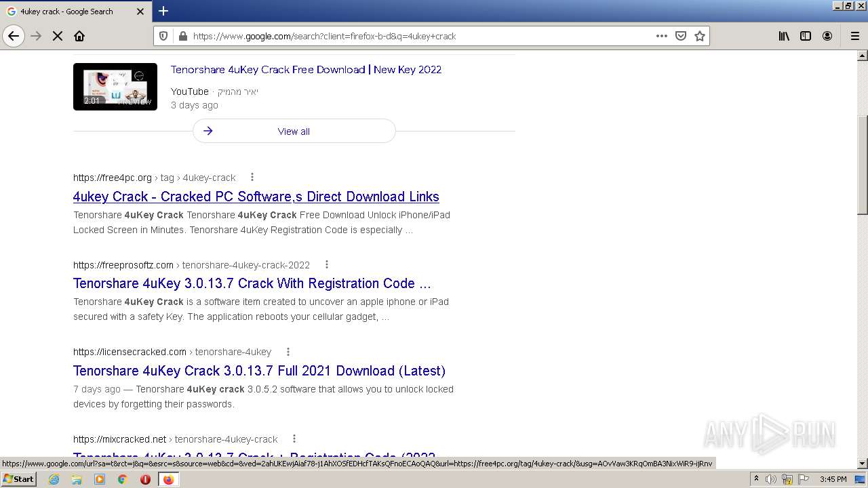The height and width of the screenshot is (488, 868).
Task: Open the Firefox account menu
Action: (827, 36)
